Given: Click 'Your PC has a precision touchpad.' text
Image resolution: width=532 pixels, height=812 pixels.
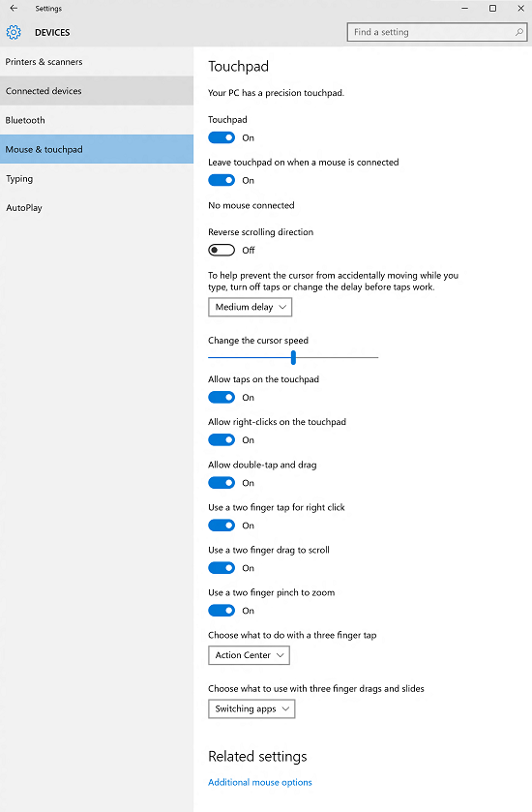Looking at the screenshot, I should pyautogui.click(x=276, y=93).
